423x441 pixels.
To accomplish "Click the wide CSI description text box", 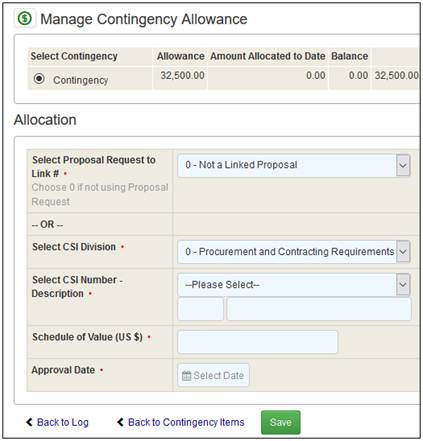I will [319, 309].
